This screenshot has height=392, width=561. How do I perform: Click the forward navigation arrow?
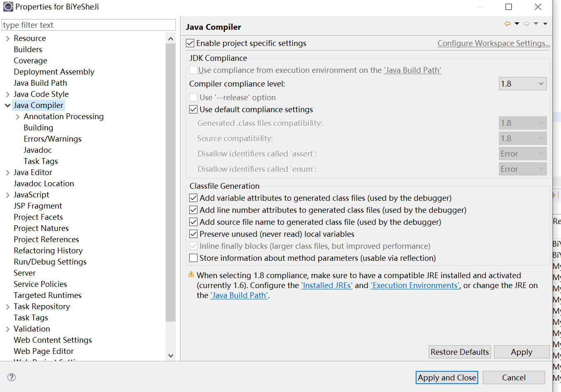527,24
